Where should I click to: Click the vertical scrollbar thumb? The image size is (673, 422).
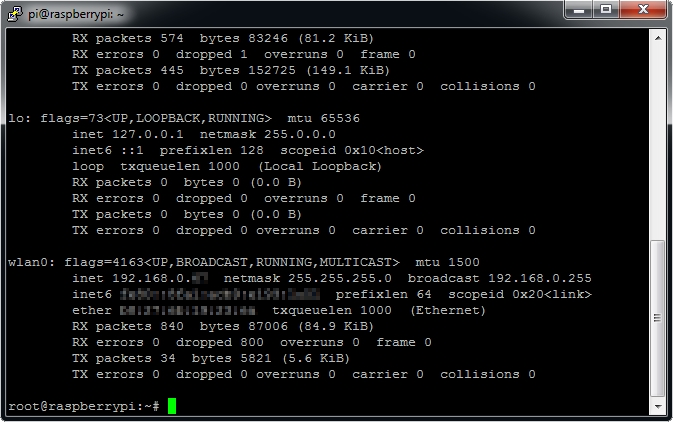click(x=657, y=318)
